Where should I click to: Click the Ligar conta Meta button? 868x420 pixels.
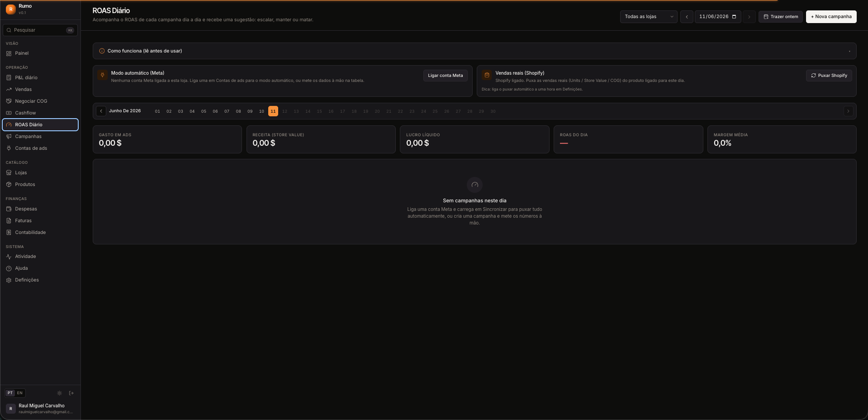click(446, 76)
